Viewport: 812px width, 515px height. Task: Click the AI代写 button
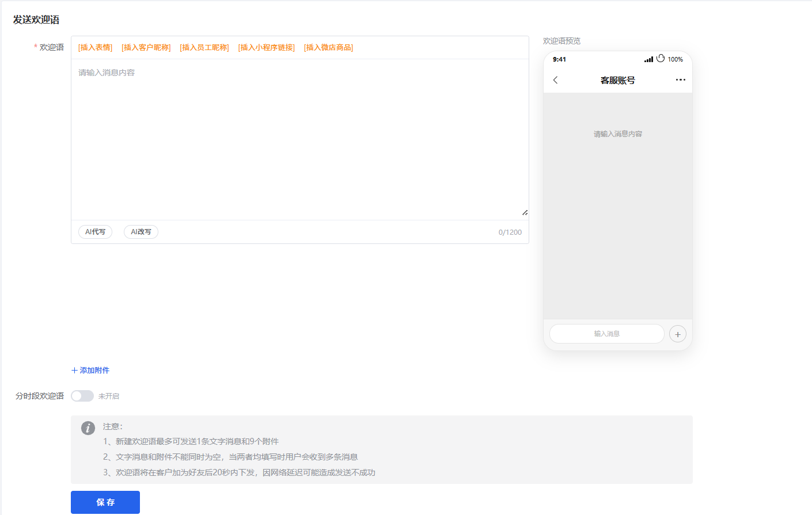96,232
